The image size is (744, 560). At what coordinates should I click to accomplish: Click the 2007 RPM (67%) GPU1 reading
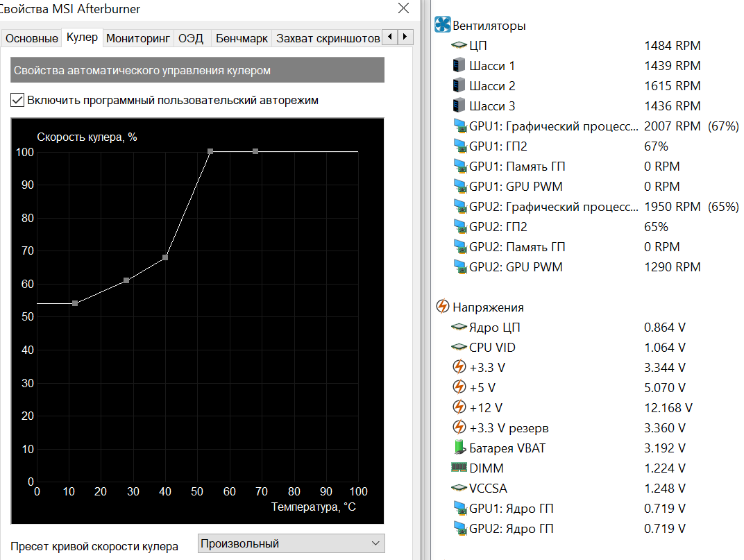coord(691,126)
